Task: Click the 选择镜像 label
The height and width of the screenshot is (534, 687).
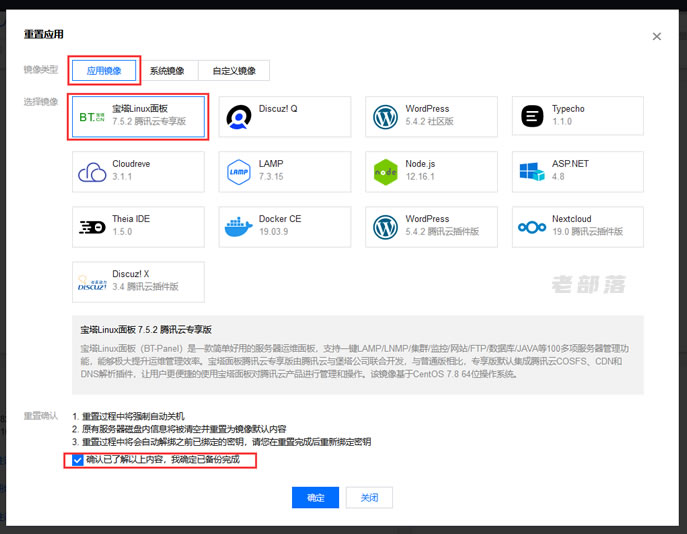Action: click(x=41, y=102)
